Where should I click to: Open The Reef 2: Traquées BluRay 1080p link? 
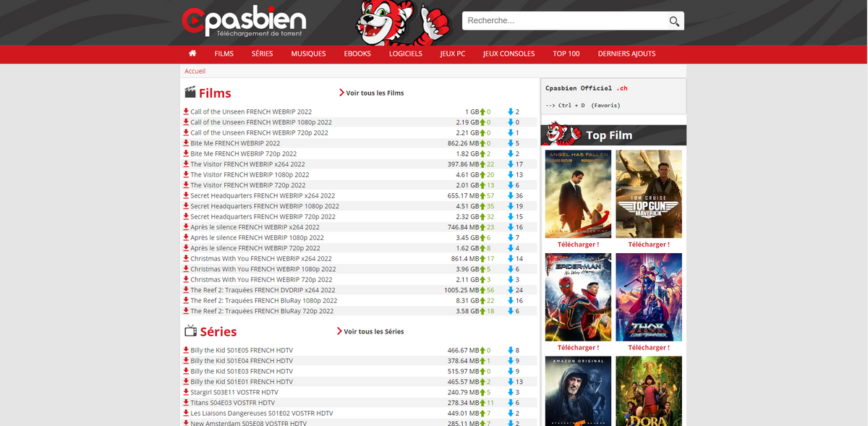pos(263,301)
